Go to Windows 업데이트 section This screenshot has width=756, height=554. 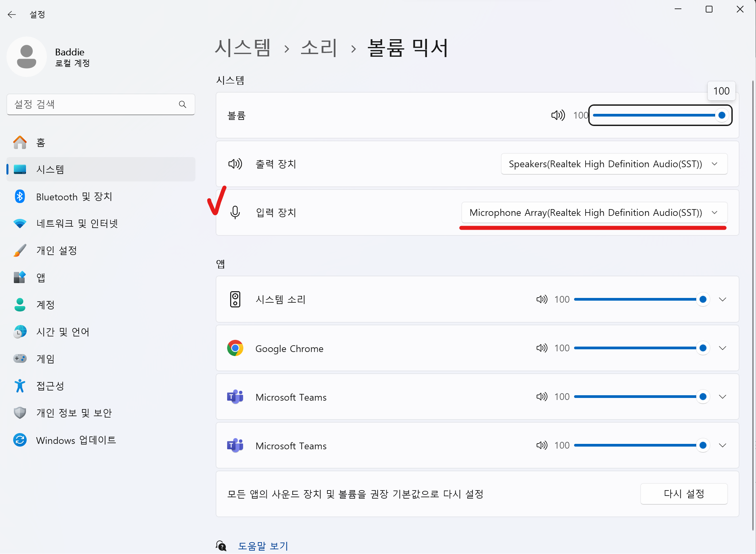(76, 440)
